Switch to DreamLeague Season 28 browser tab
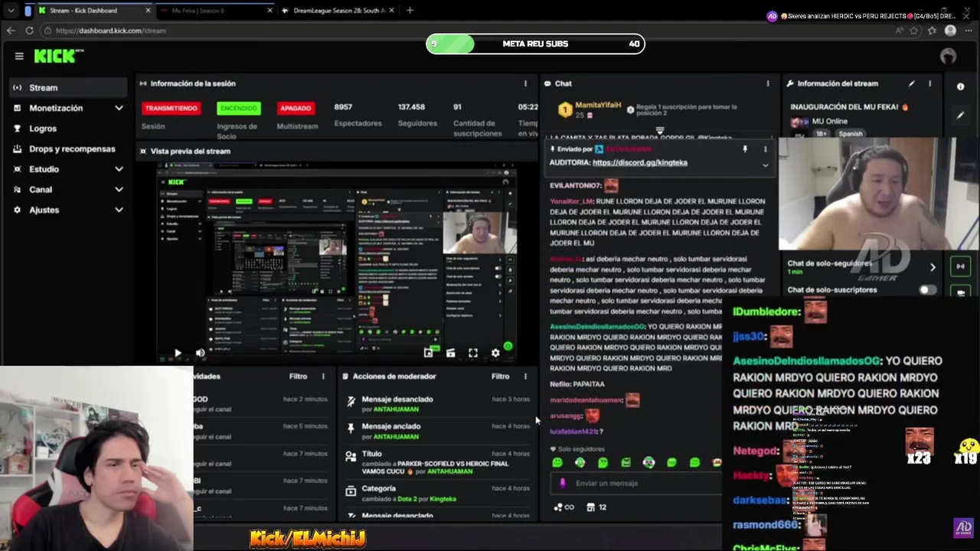 [x=338, y=11]
